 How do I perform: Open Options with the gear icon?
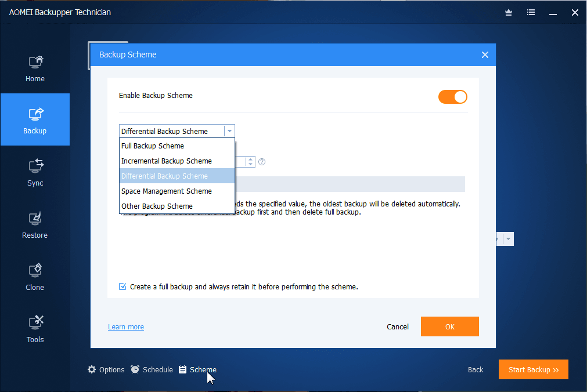[106, 369]
